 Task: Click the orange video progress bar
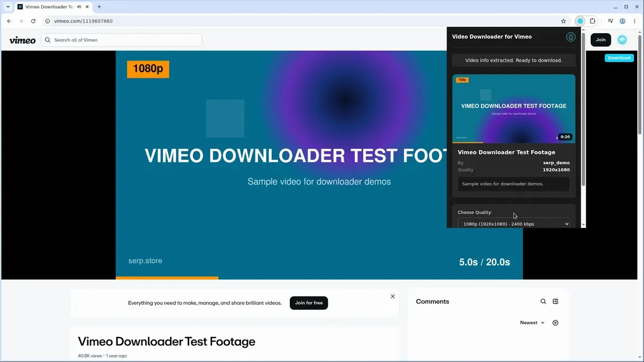[x=167, y=278]
